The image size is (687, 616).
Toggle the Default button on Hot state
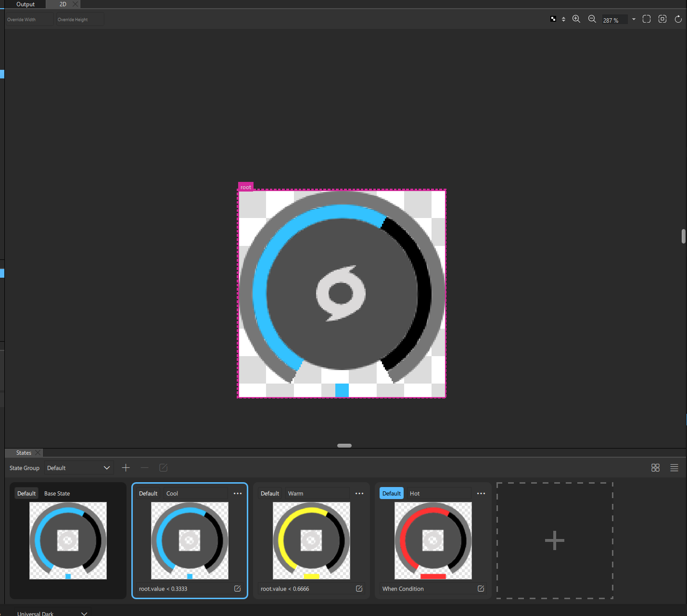(392, 493)
